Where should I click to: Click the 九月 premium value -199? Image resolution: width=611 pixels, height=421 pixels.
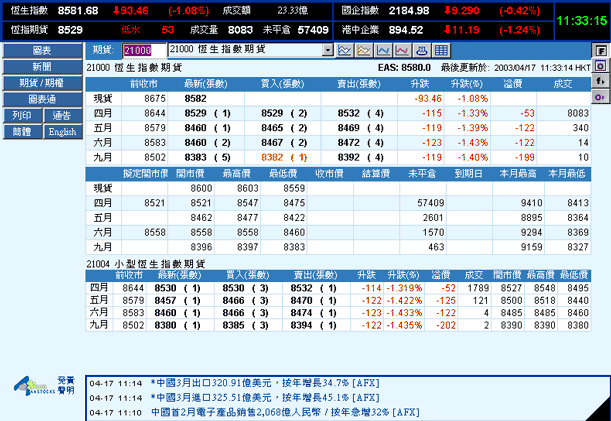pyautogui.click(x=524, y=157)
